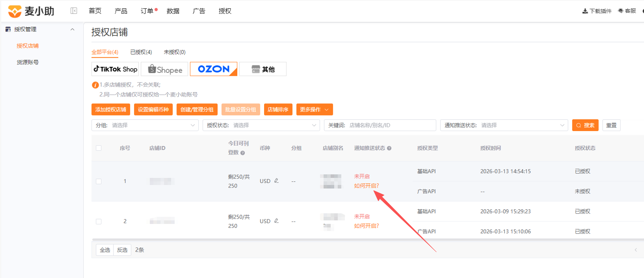This screenshot has height=278, width=644.
Task: Click the orange 搜索 button
Action: (x=585, y=125)
